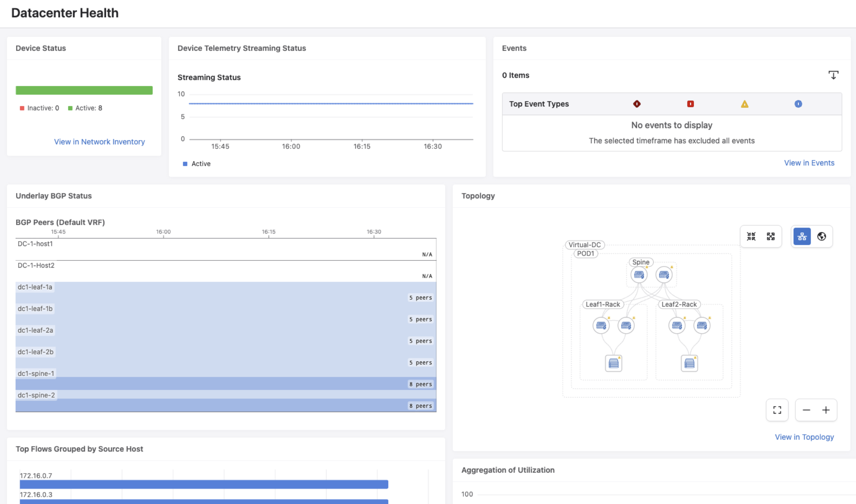Screen dimensions: 856x504
Task: Click the error severity red square icon
Action: [690, 104]
